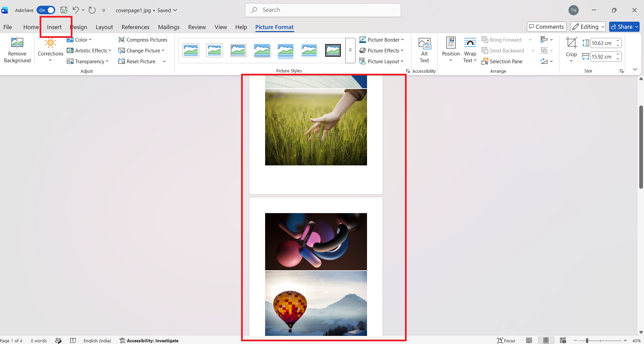Open the Size dialog launcher
644x344 pixels.
[x=622, y=71]
